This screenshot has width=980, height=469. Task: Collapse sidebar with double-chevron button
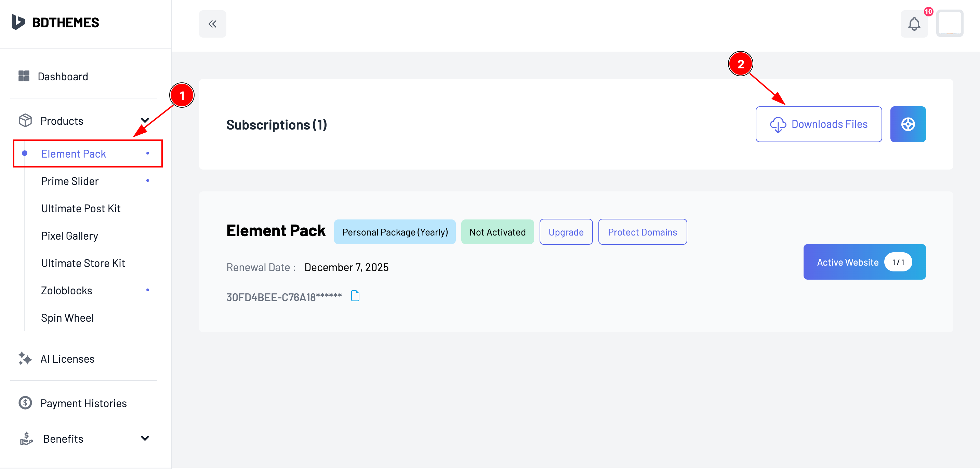point(212,24)
